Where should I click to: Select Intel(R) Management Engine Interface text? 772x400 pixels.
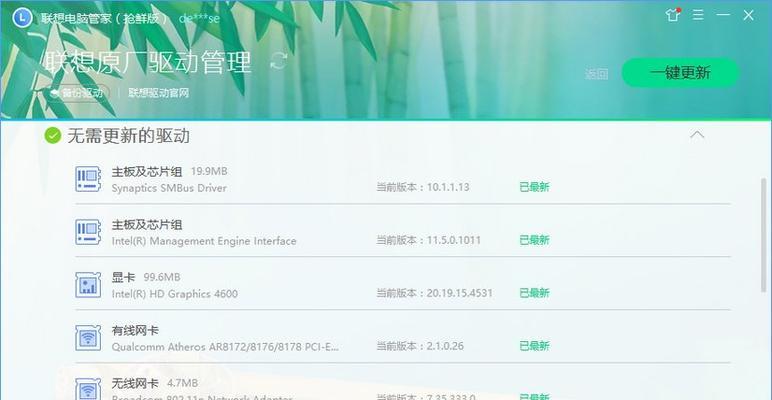pos(204,241)
